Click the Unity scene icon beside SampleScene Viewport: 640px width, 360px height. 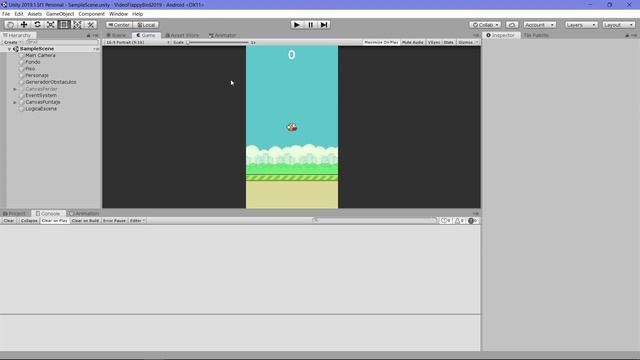16,49
